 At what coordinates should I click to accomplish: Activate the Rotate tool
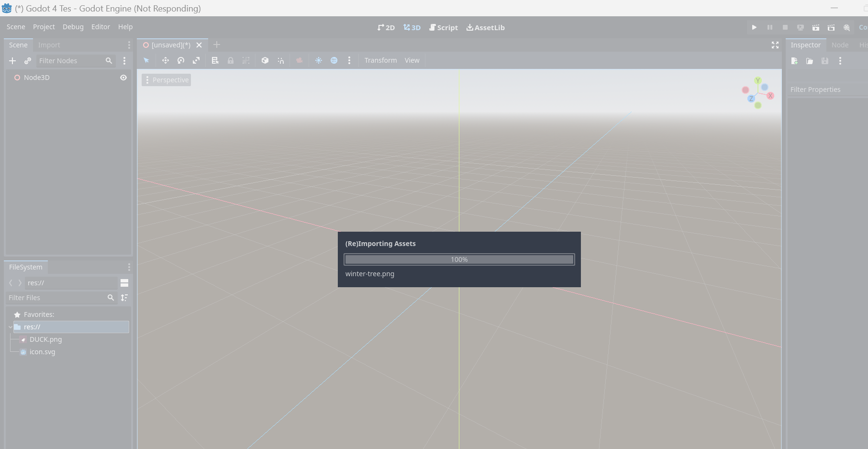pos(181,60)
